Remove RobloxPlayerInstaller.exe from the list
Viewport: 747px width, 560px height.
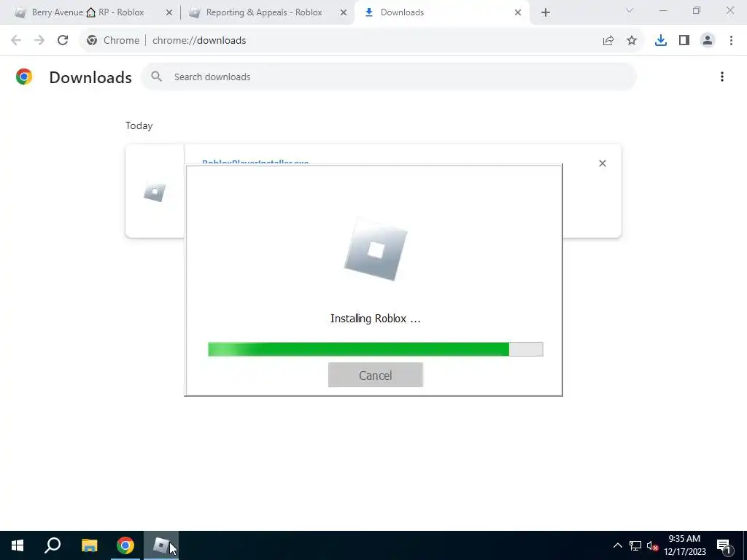[602, 163]
